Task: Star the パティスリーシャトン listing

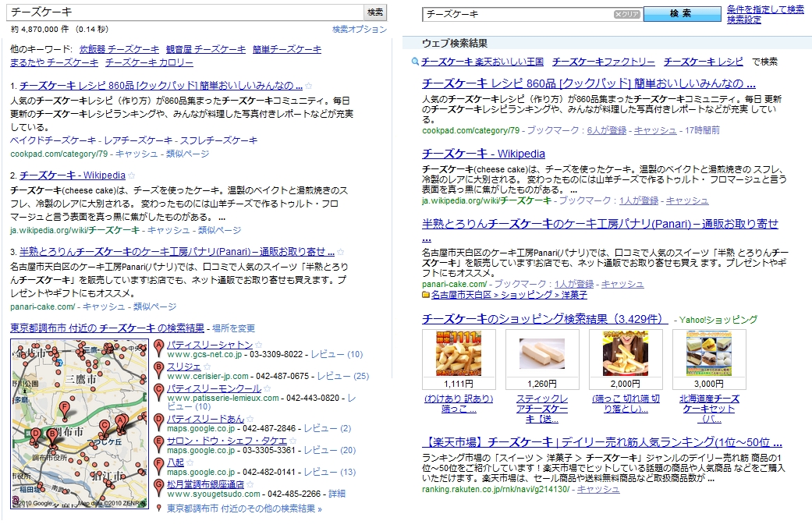Action: pyautogui.click(x=258, y=345)
